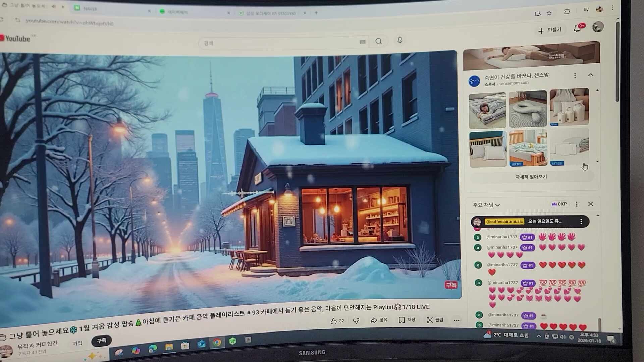644x362 pixels.
Task: Open Microsoft Edge from the taskbar
Action: [153, 348]
